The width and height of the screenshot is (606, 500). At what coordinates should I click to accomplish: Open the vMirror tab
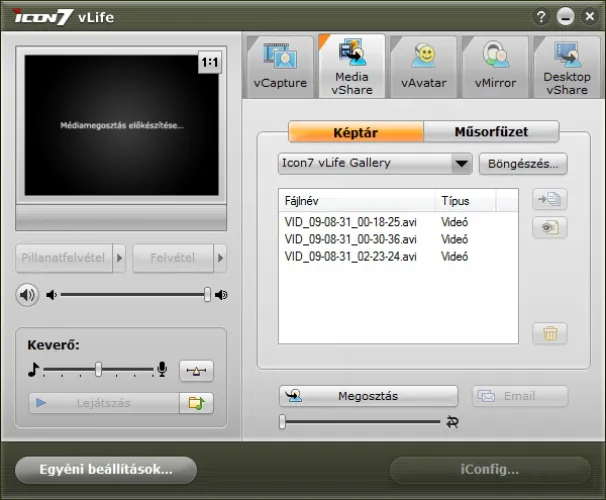[495, 67]
